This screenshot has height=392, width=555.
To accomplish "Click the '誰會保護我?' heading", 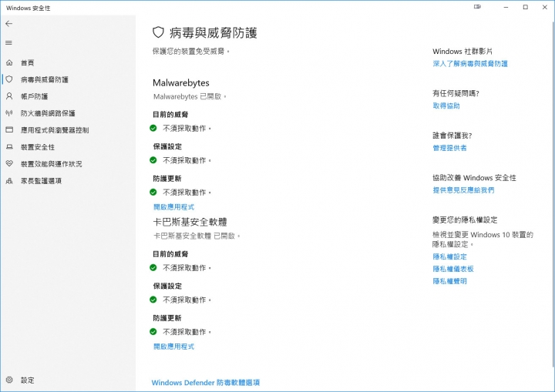I will point(452,136).
